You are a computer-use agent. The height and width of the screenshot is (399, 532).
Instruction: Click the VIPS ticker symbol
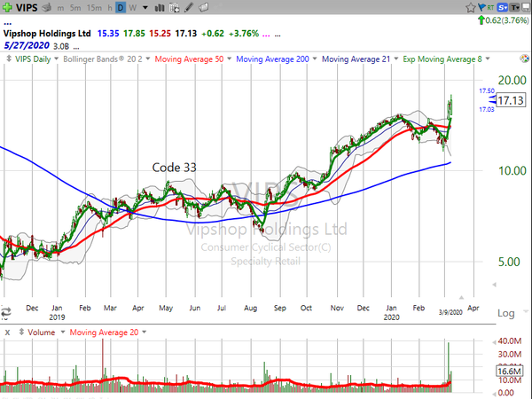(x=26, y=7)
